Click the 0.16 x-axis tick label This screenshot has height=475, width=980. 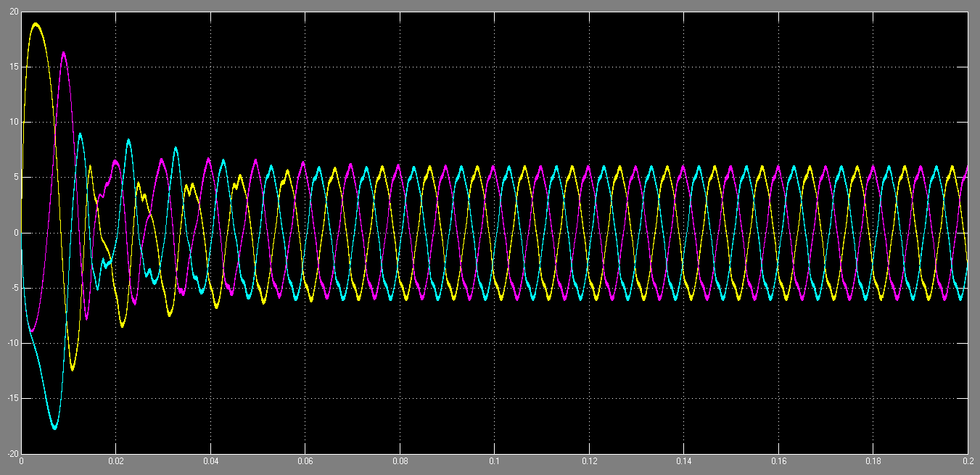(x=778, y=460)
